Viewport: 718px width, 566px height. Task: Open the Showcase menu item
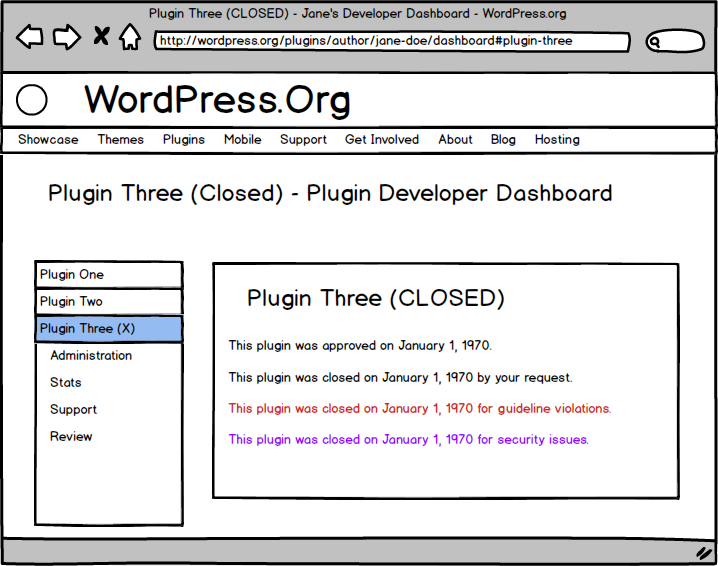(x=48, y=140)
